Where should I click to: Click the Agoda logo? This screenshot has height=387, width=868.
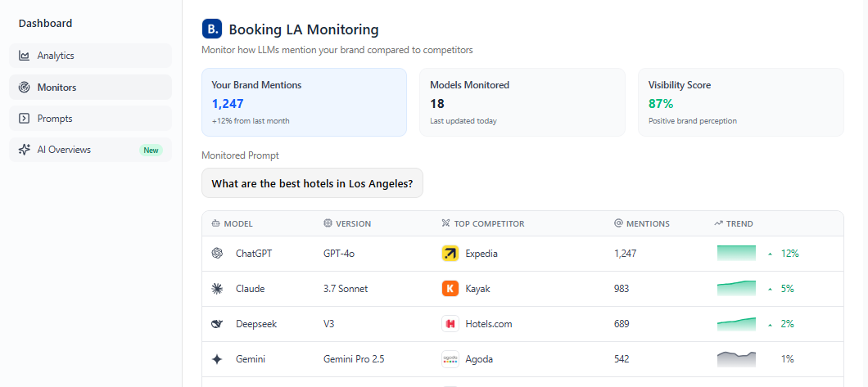tap(450, 359)
